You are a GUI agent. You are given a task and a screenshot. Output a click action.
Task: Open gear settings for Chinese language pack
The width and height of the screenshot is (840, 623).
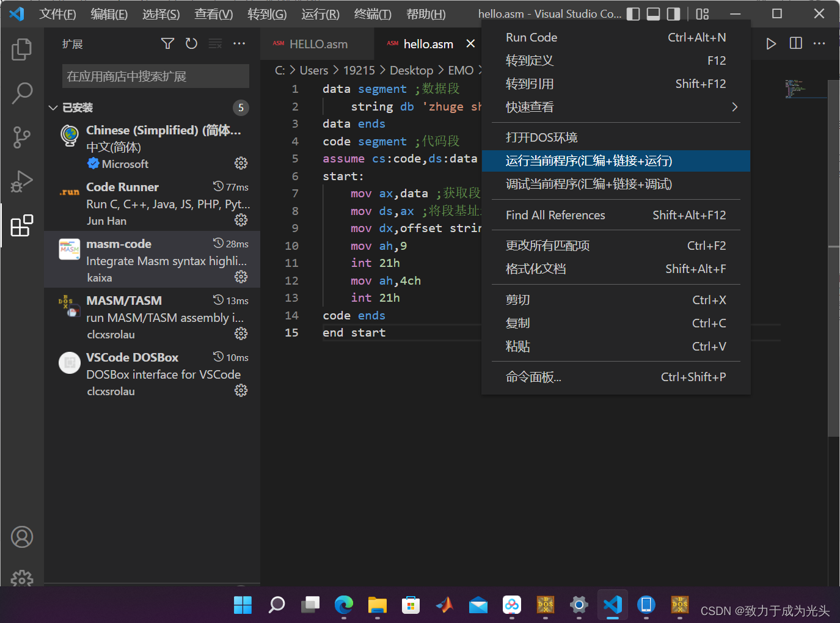tap(241, 163)
